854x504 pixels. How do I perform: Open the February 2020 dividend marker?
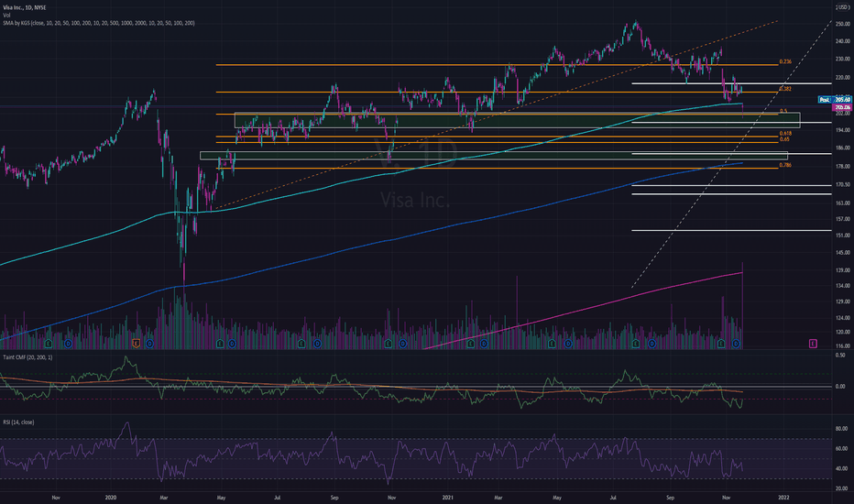[x=149, y=344]
